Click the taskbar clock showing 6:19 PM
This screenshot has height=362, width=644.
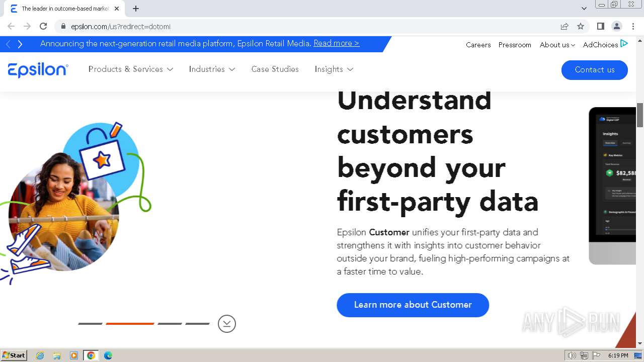(618, 355)
